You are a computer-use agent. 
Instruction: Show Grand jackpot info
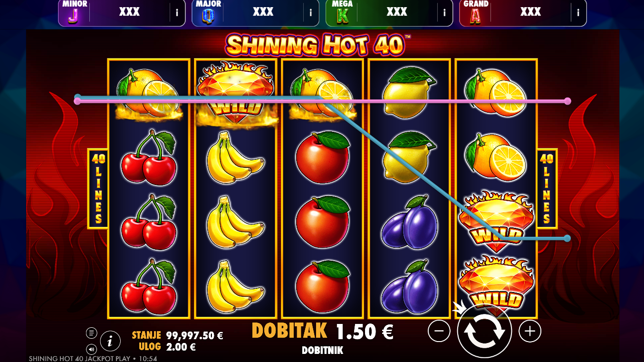coord(578,13)
